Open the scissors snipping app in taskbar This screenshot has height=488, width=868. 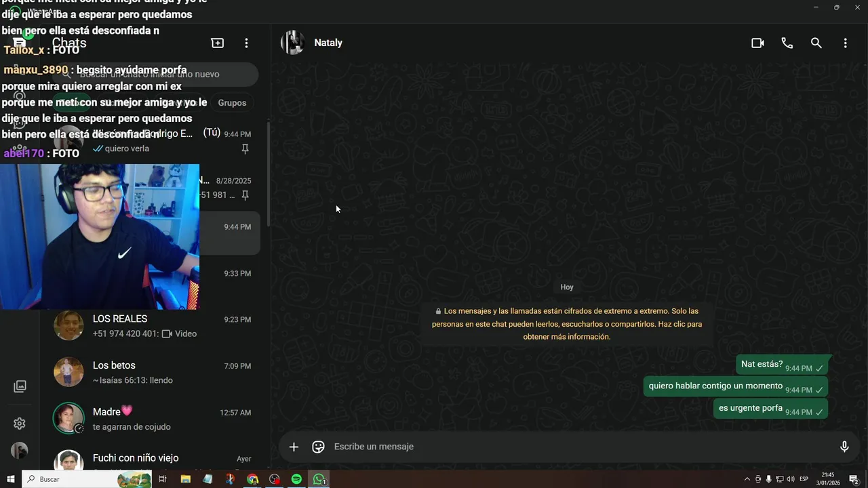tap(230, 479)
